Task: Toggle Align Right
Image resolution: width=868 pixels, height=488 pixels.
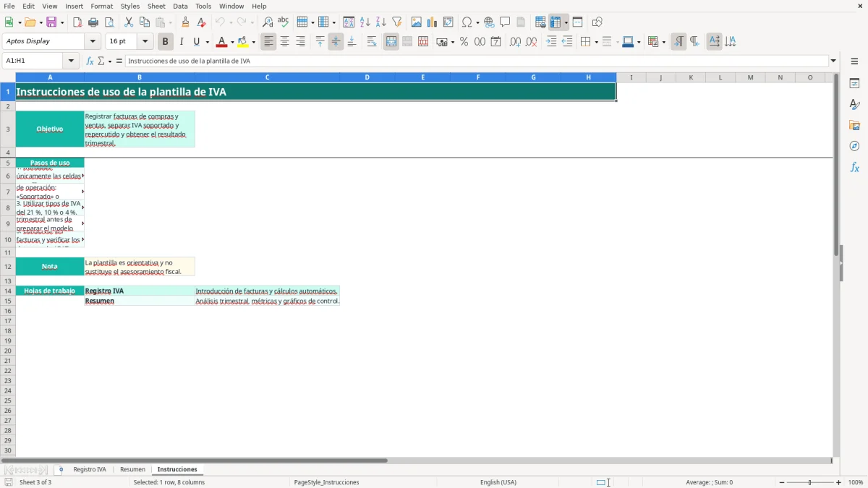Action: pyautogui.click(x=300, y=42)
